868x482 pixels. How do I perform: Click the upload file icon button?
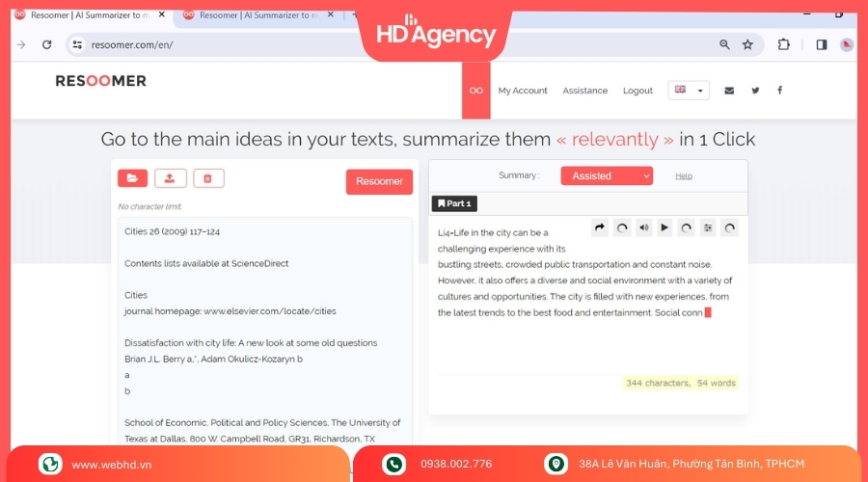[171, 178]
